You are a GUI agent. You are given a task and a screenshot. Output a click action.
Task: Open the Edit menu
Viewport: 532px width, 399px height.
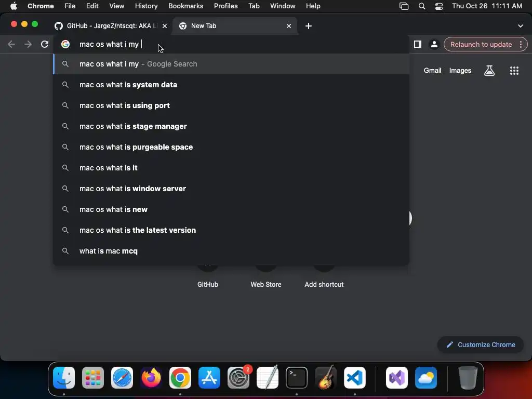[92, 6]
